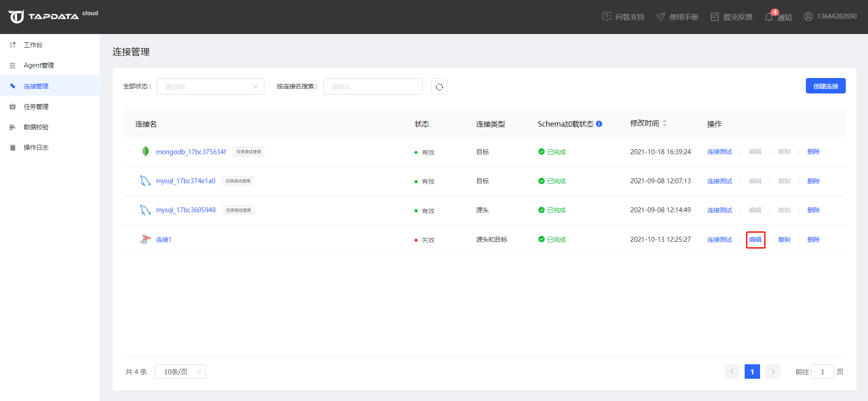The height and width of the screenshot is (401, 868).
Task: Click the Tapdata cloud logo
Action: [53, 16]
